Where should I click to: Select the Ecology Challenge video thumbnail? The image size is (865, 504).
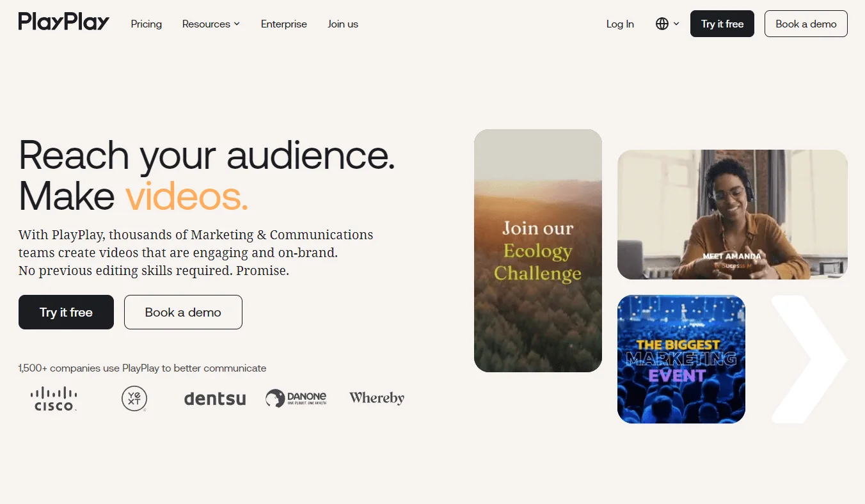(x=538, y=251)
